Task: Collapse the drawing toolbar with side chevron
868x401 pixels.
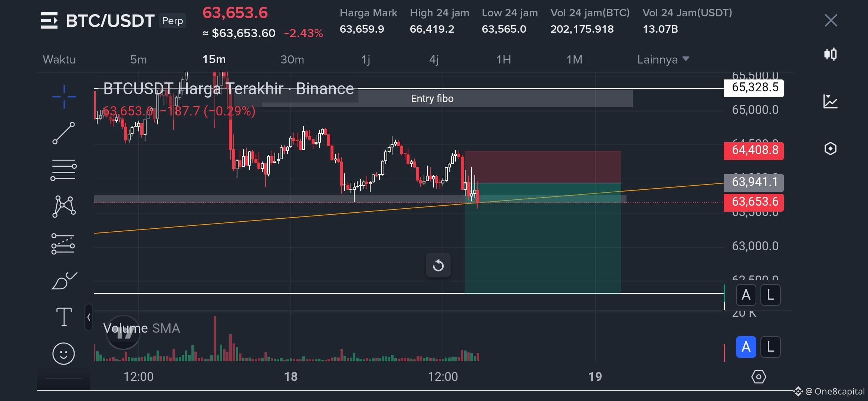Action: pos(89,317)
